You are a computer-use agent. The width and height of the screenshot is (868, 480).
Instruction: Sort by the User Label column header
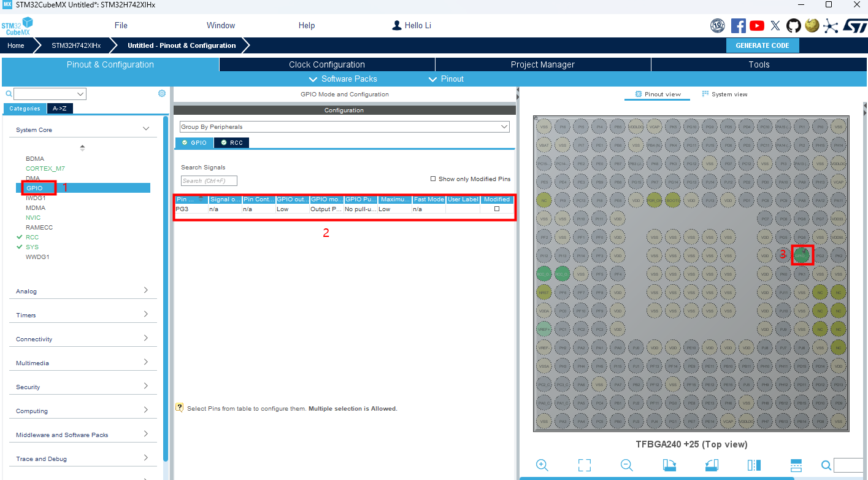pyautogui.click(x=463, y=199)
